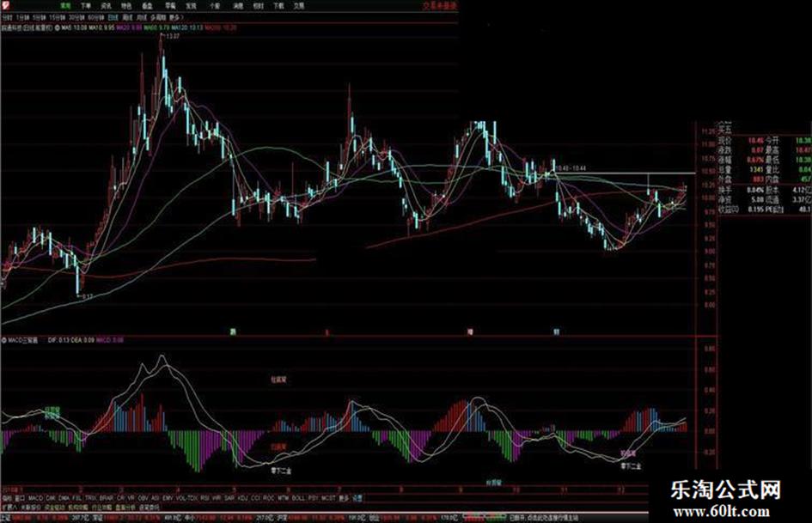Select the PSY indicator tab
Viewport: 812px width, 523px height.
[314, 498]
